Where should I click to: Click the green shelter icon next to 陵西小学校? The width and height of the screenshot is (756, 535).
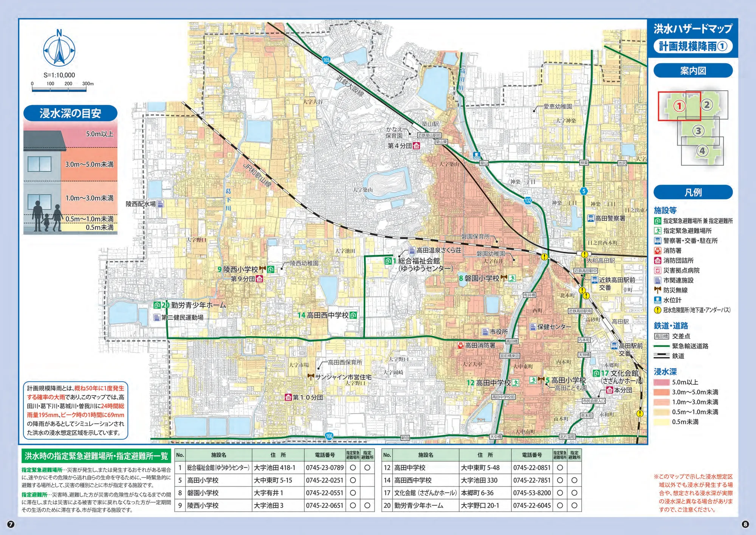coord(271,270)
